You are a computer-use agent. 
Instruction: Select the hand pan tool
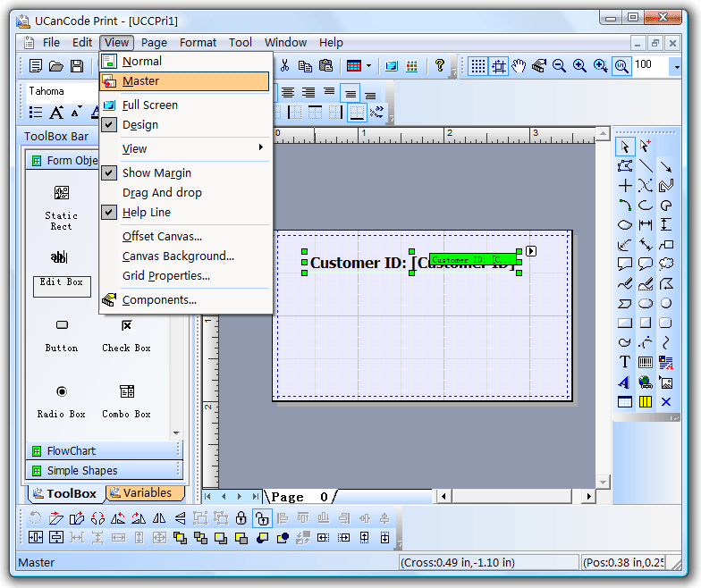tap(519, 66)
